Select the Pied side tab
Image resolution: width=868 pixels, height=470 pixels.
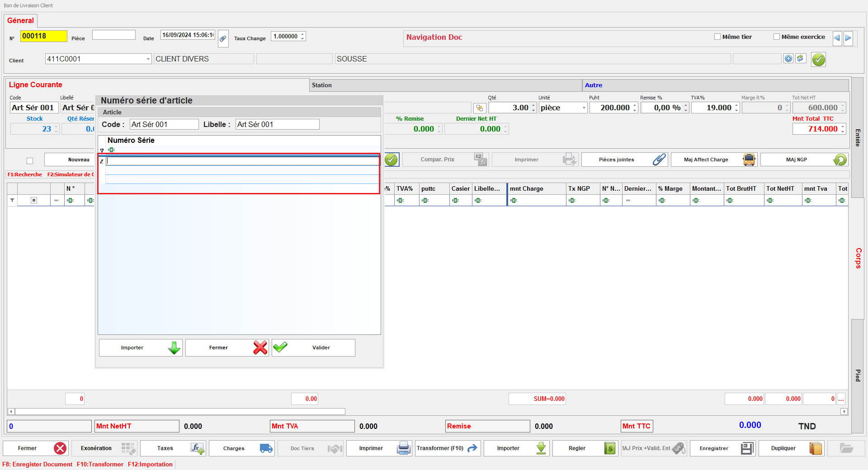(x=858, y=376)
